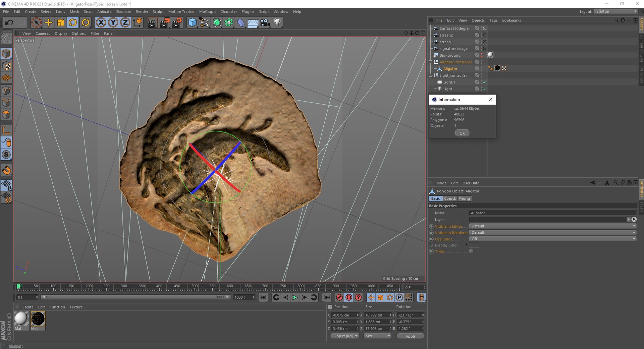Click the Display Color swatch
The height and width of the screenshot is (349, 644).
(x=474, y=245)
